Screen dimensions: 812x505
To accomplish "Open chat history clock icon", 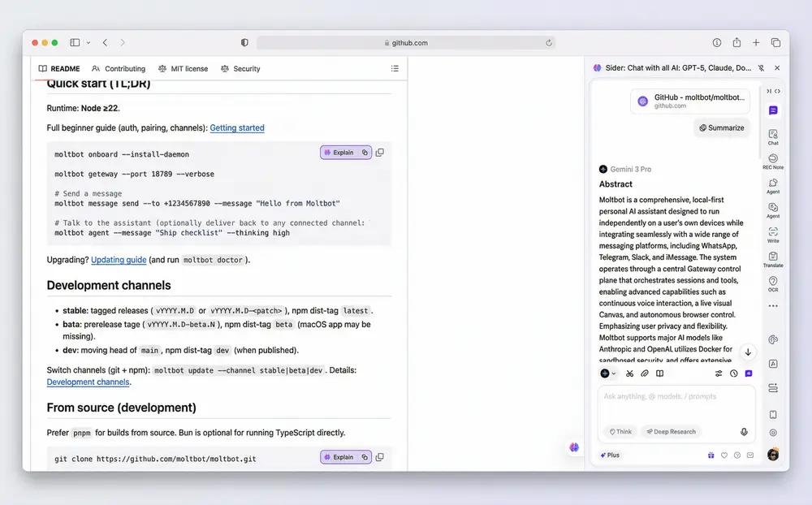I will [734, 373].
